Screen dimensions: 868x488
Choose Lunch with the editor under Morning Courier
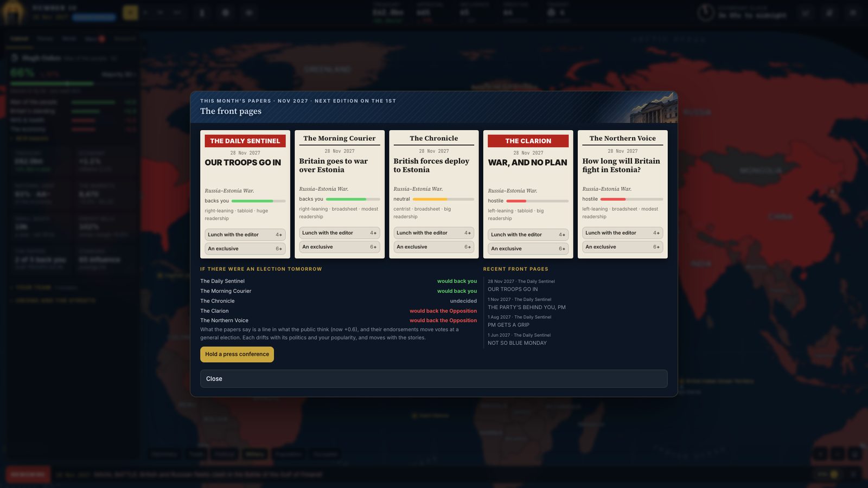[x=340, y=233]
